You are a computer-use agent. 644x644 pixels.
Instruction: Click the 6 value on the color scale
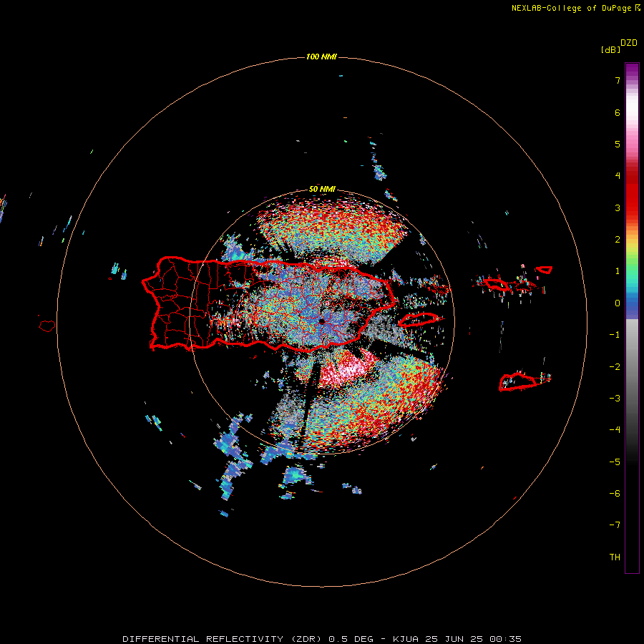pos(618,112)
